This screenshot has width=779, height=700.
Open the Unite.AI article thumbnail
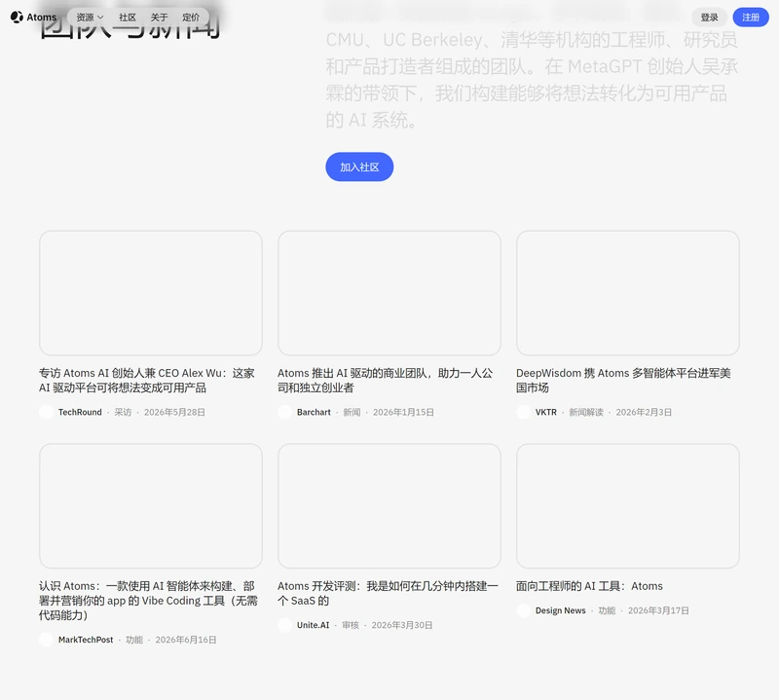(x=389, y=505)
